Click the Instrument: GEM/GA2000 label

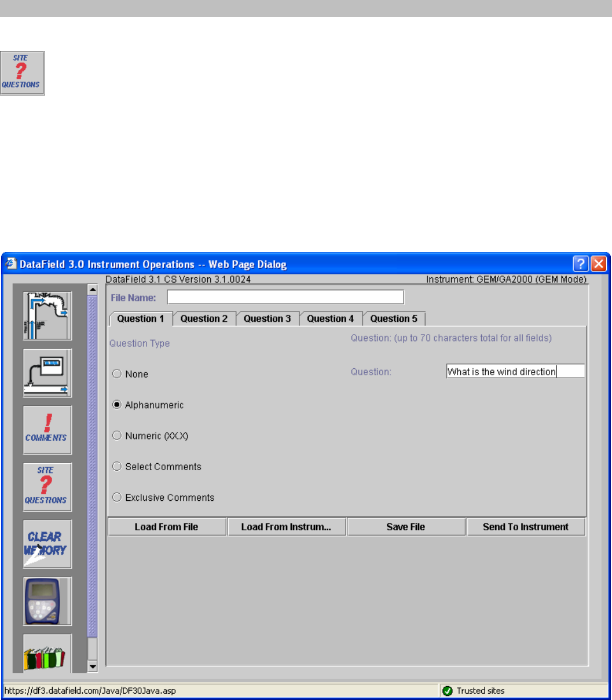point(507,279)
